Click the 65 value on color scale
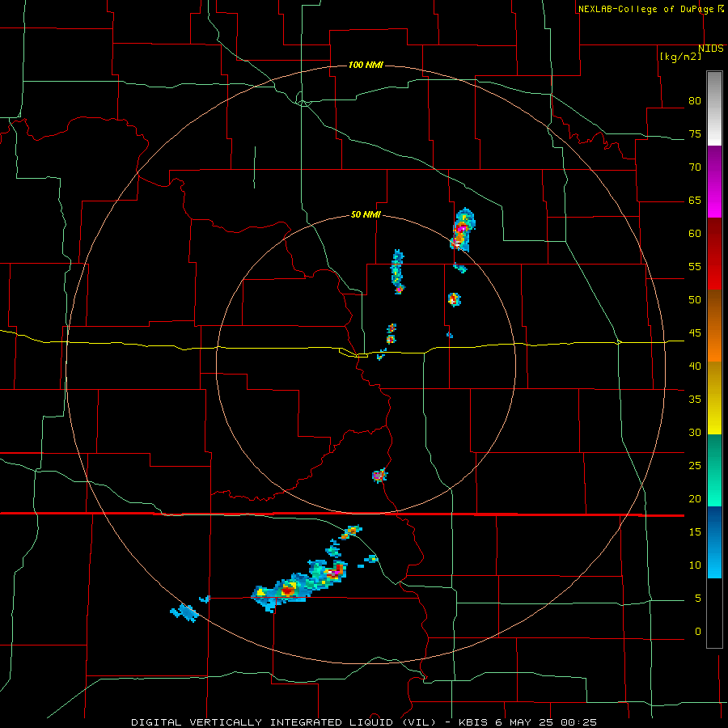 695,200
